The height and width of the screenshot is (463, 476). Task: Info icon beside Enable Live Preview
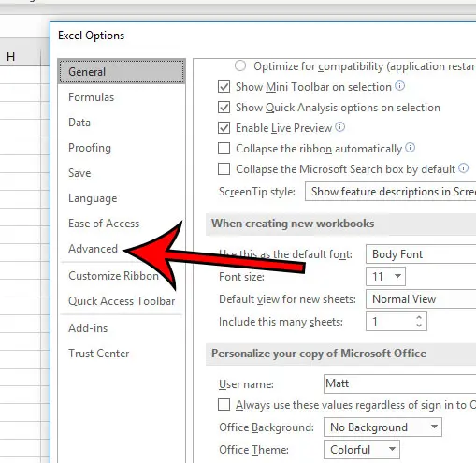click(339, 126)
